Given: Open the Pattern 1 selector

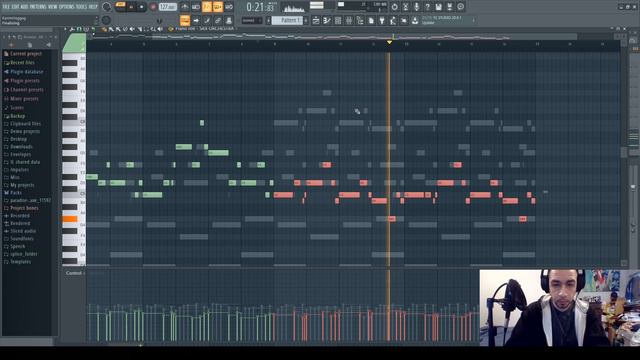Looking at the screenshot, I should pyautogui.click(x=287, y=20).
